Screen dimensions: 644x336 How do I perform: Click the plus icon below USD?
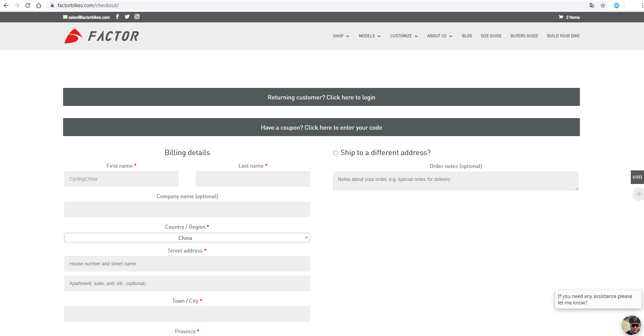click(639, 194)
